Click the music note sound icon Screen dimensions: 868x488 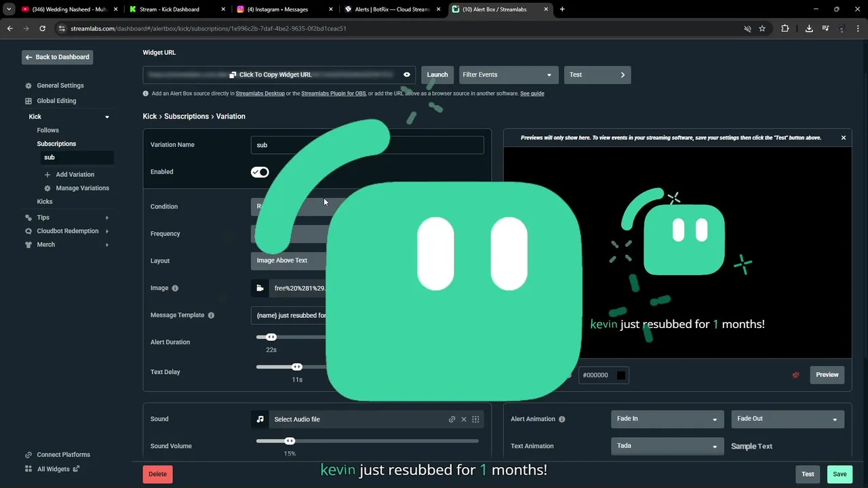tap(260, 420)
